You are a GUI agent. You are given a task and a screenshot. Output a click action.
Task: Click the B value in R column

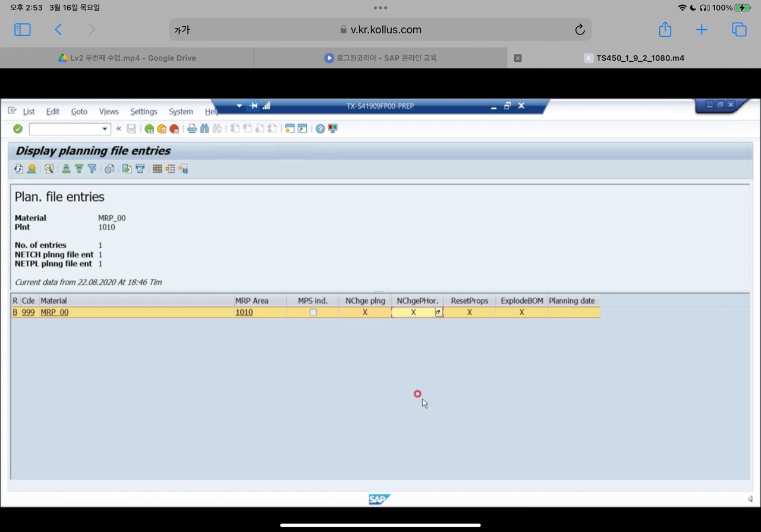(x=15, y=312)
